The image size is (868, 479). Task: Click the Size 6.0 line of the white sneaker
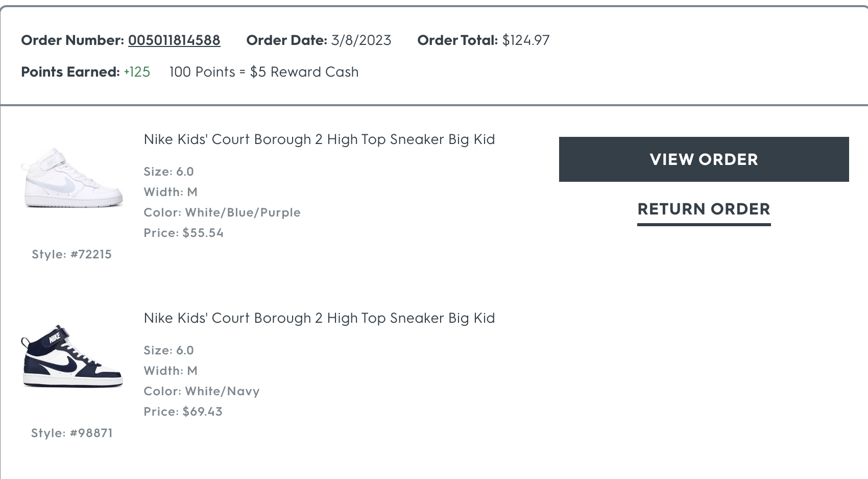pos(168,172)
